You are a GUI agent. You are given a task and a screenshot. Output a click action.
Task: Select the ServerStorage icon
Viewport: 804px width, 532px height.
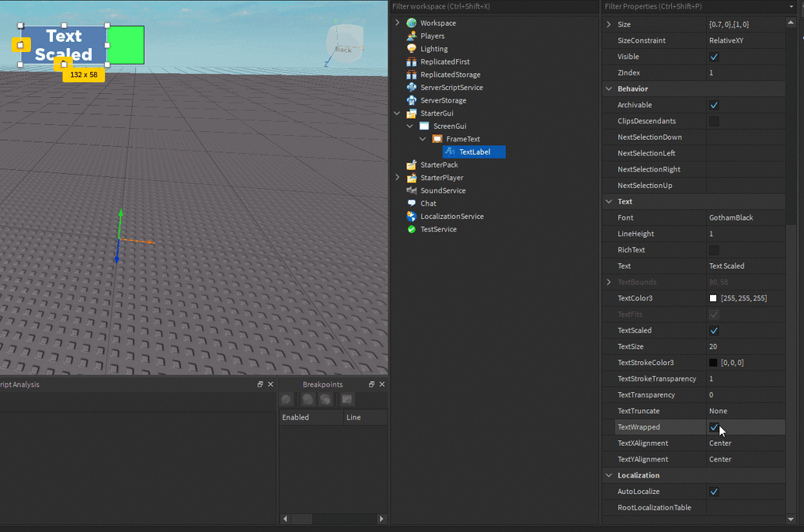pyautogui.click(x=411, y=100)
